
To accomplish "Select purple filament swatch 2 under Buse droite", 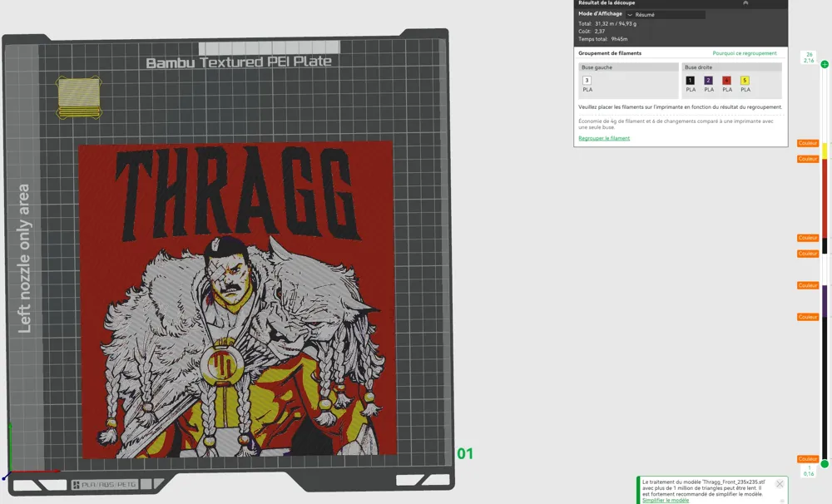I will tap(708, 80).
